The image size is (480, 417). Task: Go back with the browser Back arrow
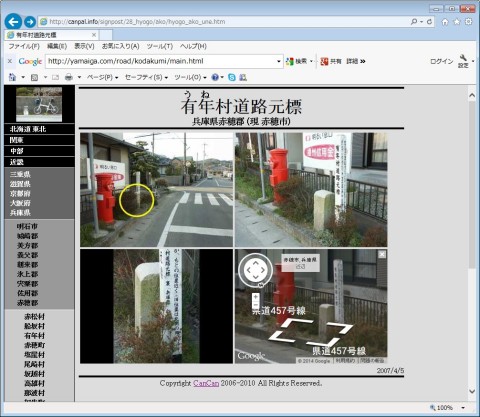tap(13, 22)
